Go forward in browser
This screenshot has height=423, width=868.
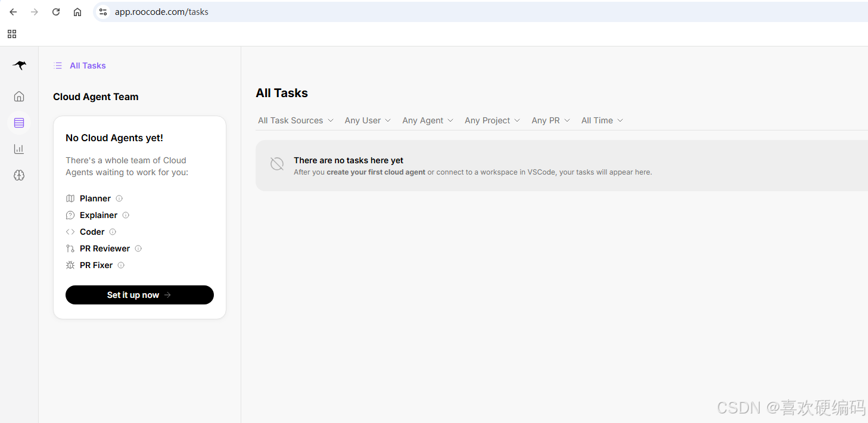[x=35, y=12]
